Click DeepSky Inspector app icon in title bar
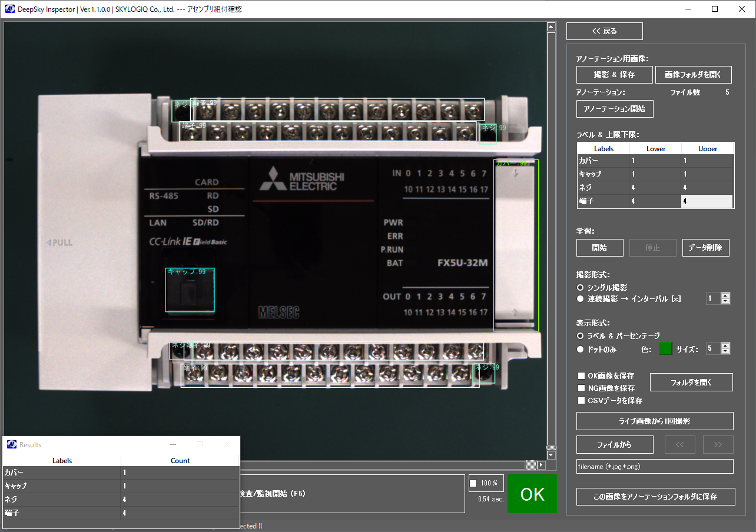756x532 pixels. (x=9, y=9)
